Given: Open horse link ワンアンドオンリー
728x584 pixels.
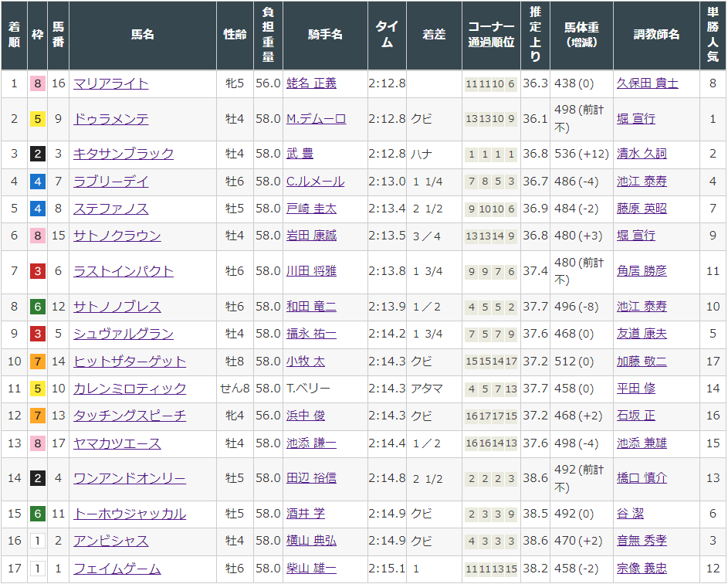Looking at the screenshot, I should coord(130,478).
